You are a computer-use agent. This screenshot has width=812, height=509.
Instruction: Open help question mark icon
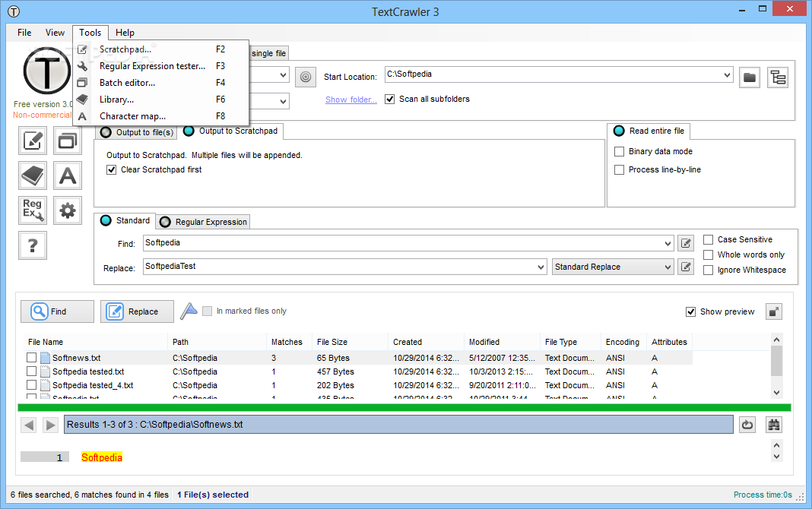point(33,245)
